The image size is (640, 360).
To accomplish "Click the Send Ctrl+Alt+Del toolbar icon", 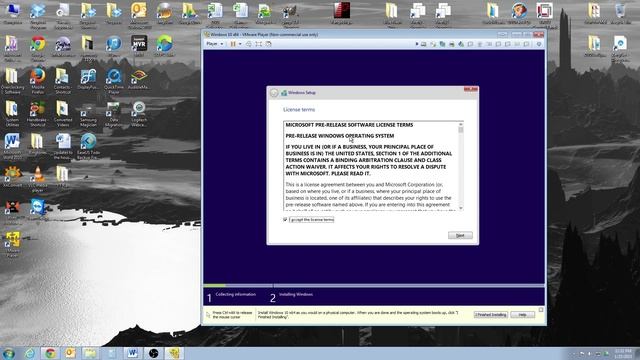I will [249, 44].
